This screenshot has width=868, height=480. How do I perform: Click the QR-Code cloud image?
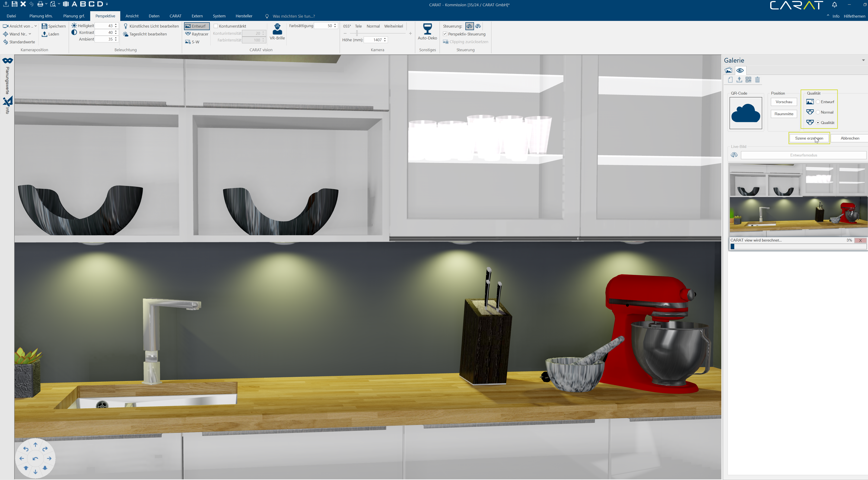pyautogui.click(x=745, y=113)
